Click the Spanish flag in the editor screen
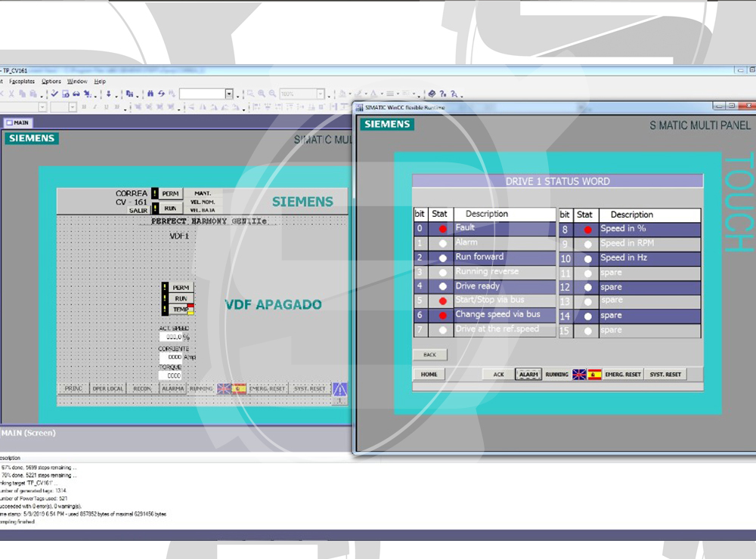 (x=240, y=388)
